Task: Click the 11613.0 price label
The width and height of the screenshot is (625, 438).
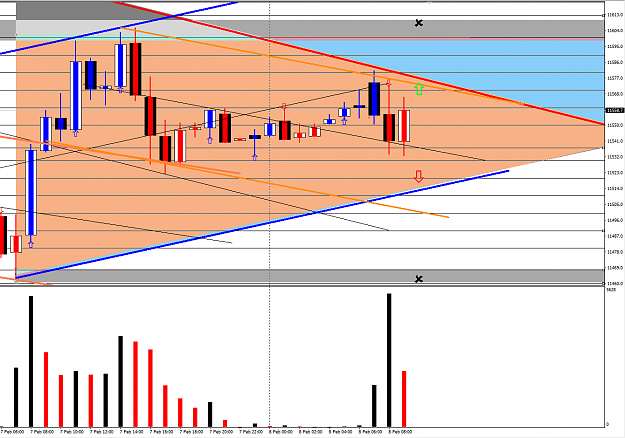Action: 615,15
